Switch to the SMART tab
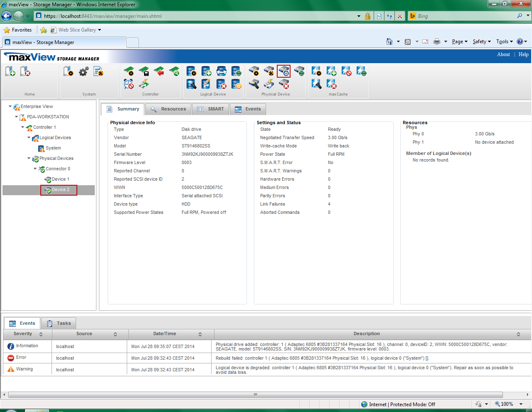Image resolution: width=532 pixels, height=412 pixels. [x=211, y=109]
